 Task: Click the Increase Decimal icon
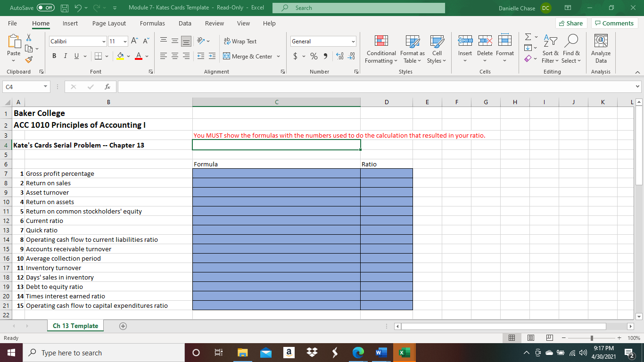click(339, 57)
